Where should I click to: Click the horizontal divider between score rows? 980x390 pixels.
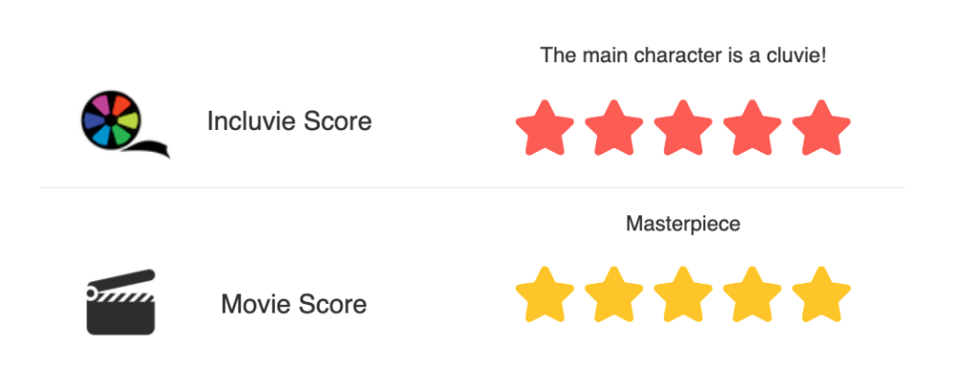coord(471,188)
